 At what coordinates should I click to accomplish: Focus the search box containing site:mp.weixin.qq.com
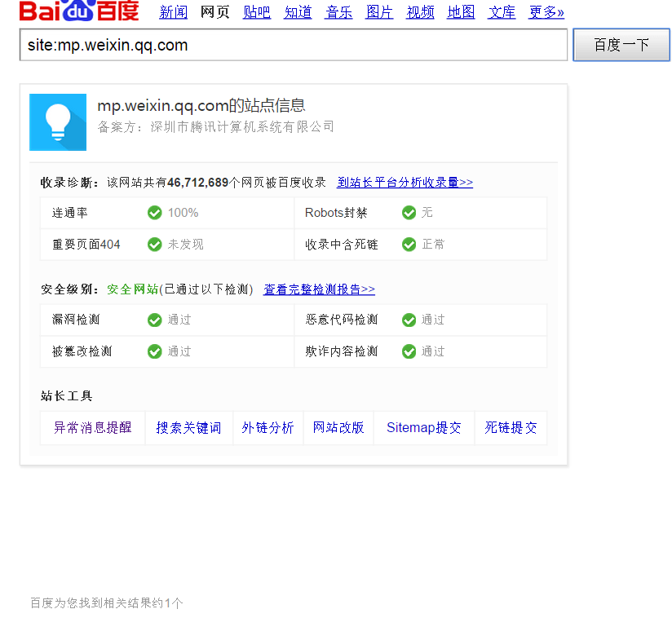pos(293,46)
